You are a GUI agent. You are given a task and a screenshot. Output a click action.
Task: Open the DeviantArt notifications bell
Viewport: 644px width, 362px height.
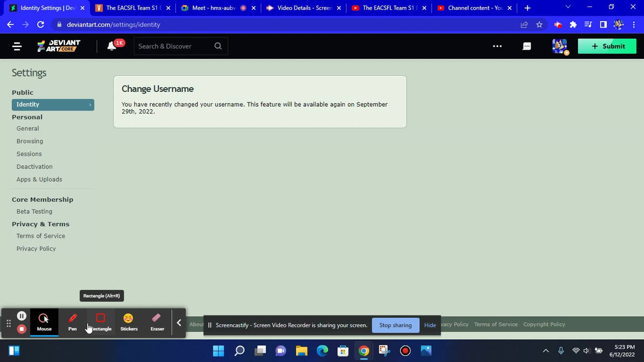click(112, 46)
